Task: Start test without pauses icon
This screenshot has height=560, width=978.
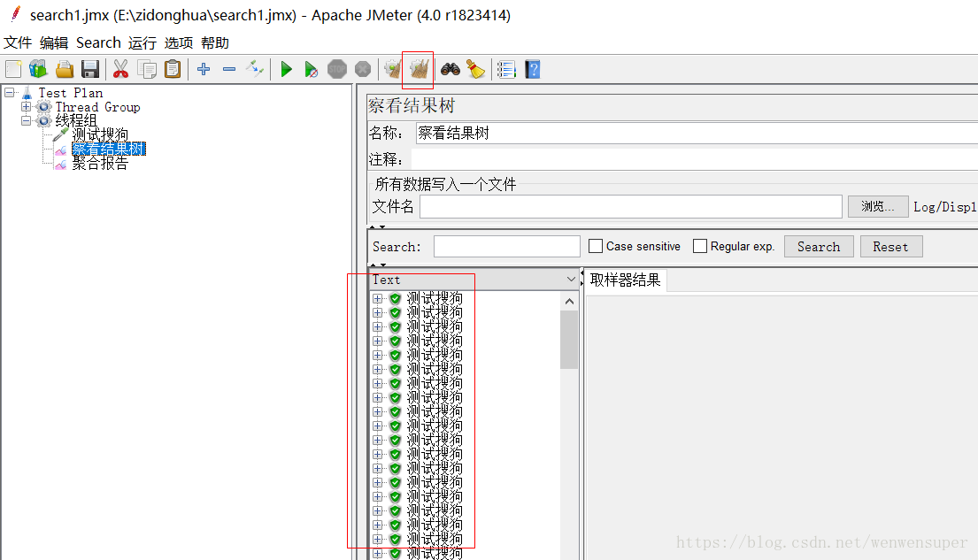Action: pos(312,69)
